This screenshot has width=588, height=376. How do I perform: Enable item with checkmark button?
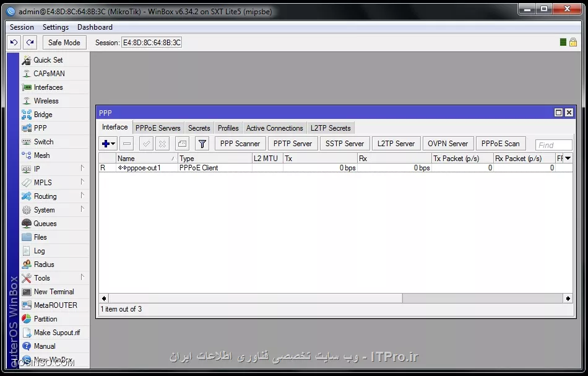(146, 143)
